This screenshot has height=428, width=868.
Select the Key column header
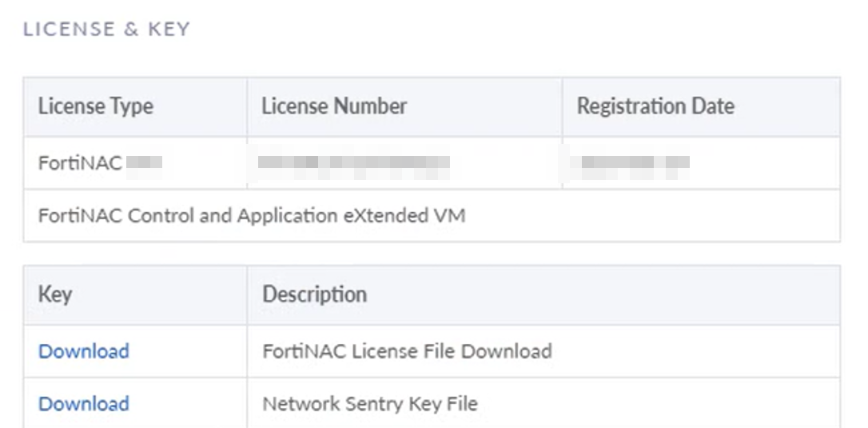coord(55,294)
